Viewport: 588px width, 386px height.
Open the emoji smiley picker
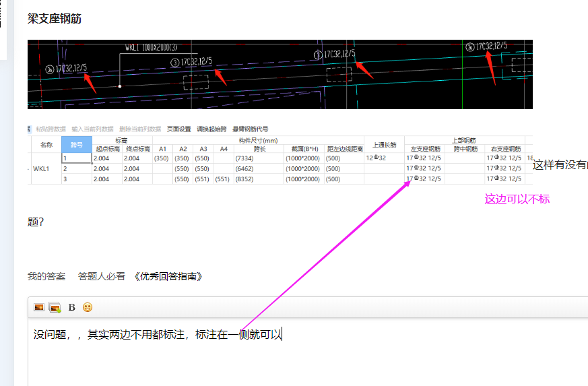pos(88,307)
